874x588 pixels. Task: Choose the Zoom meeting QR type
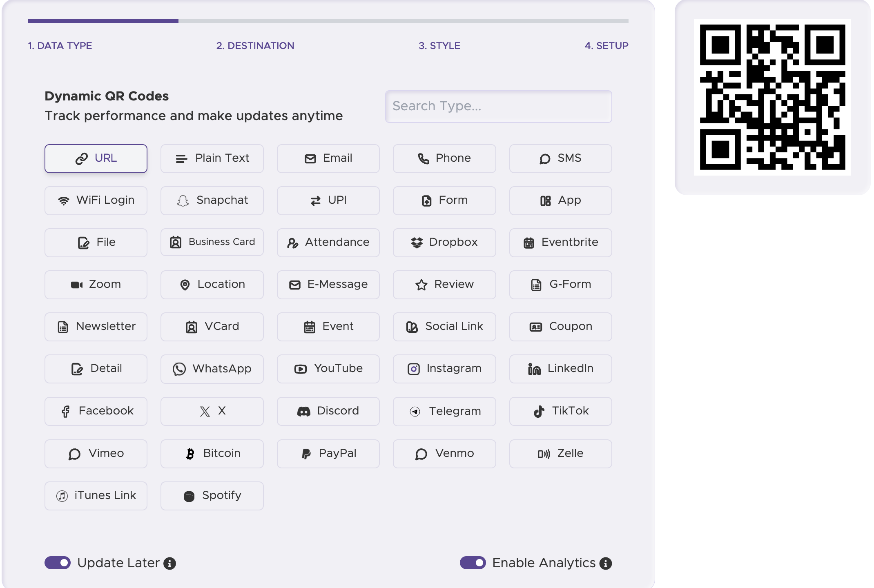click(x=96, y=285)
